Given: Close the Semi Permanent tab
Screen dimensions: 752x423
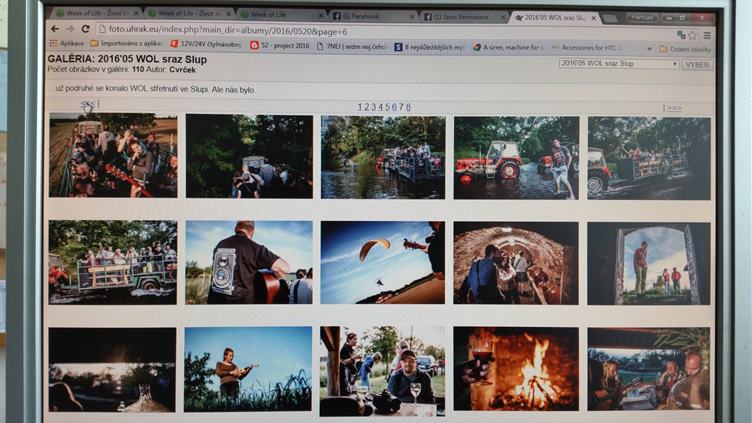Looking at the screenshot, I should 503,17.
